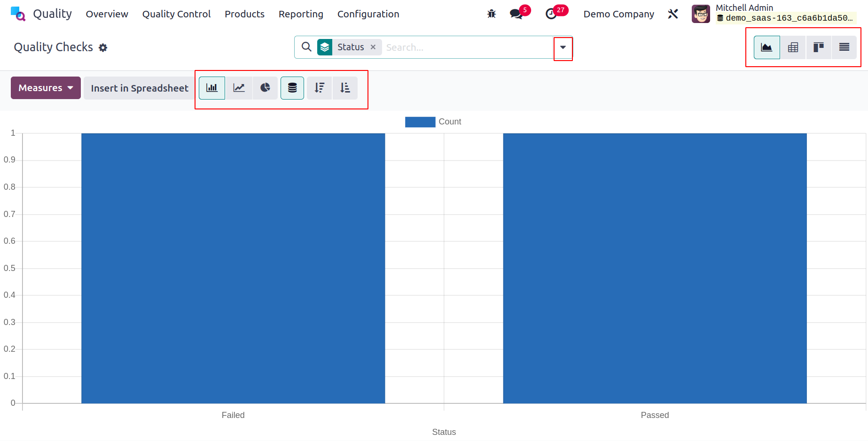This screenshot has width=868, height=441.
Task: Switch to kanban view
Action: pos(819,47)
